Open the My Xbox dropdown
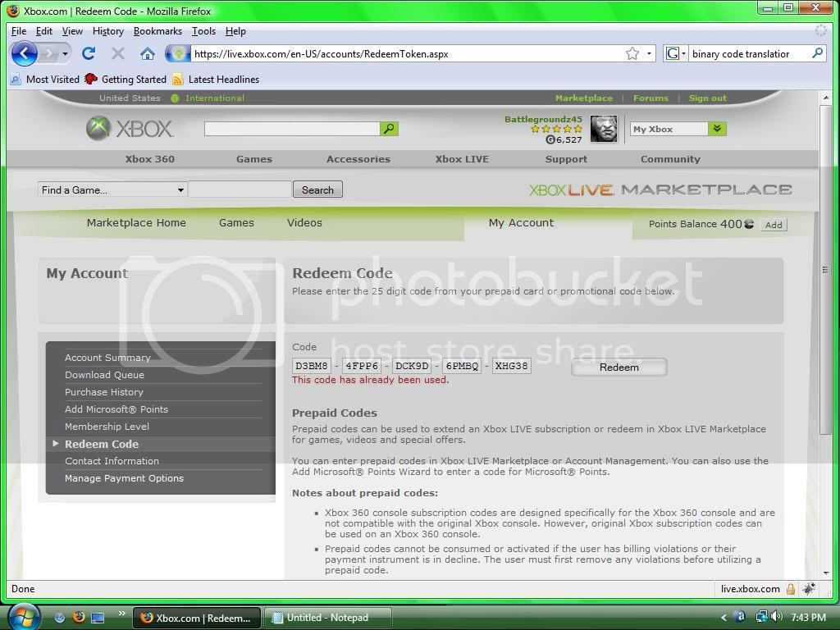 click(718, 129)
